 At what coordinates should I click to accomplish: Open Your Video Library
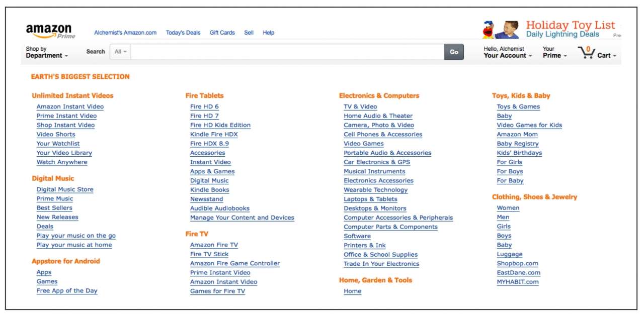(64, 153)
